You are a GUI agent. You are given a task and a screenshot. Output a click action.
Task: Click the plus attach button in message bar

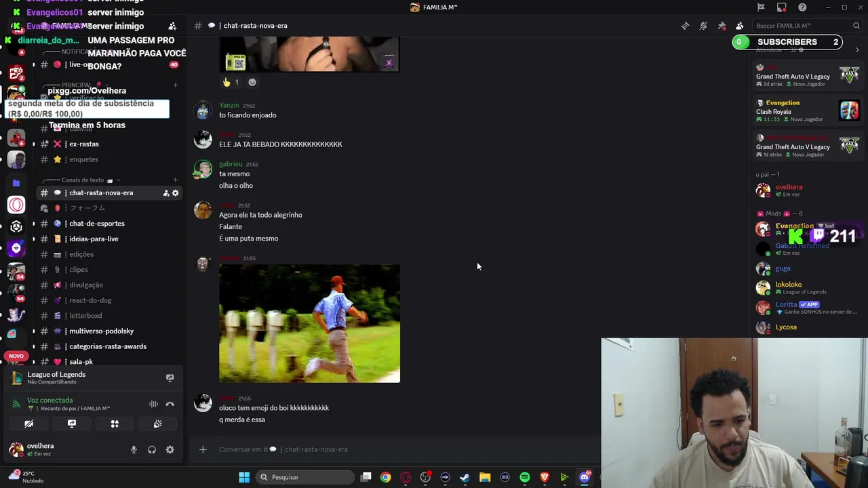tap(203, 449)
